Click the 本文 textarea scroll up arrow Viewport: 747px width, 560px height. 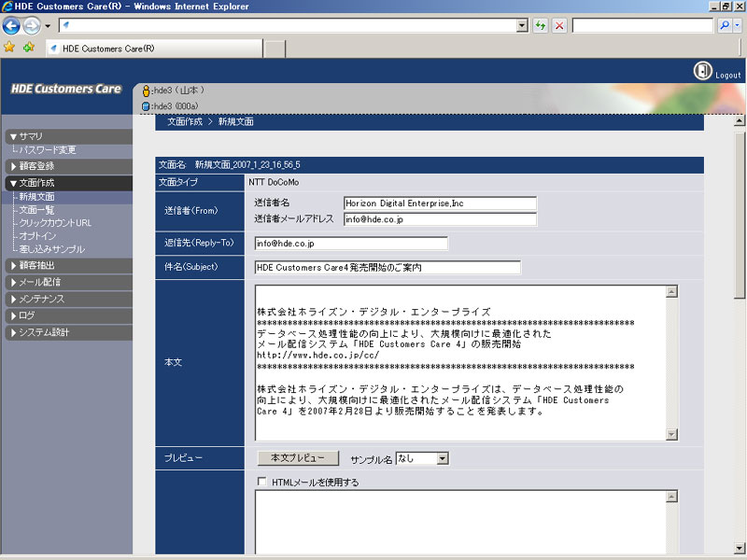[x=671, y=291]
